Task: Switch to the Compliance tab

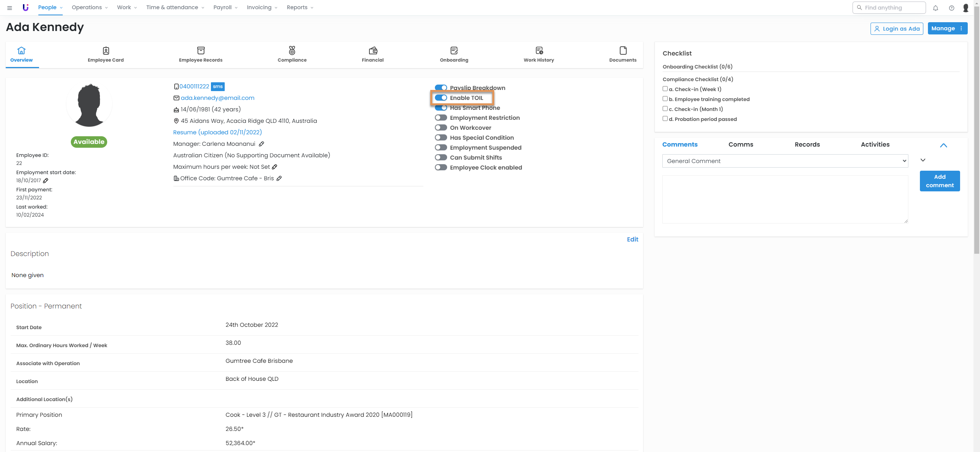Action: click(x=292, y=54)
